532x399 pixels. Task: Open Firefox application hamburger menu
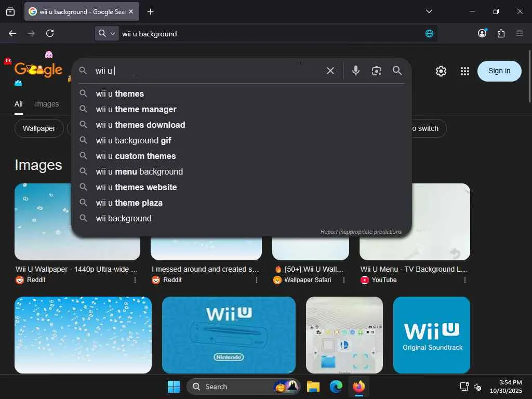(x=520, y=33)
